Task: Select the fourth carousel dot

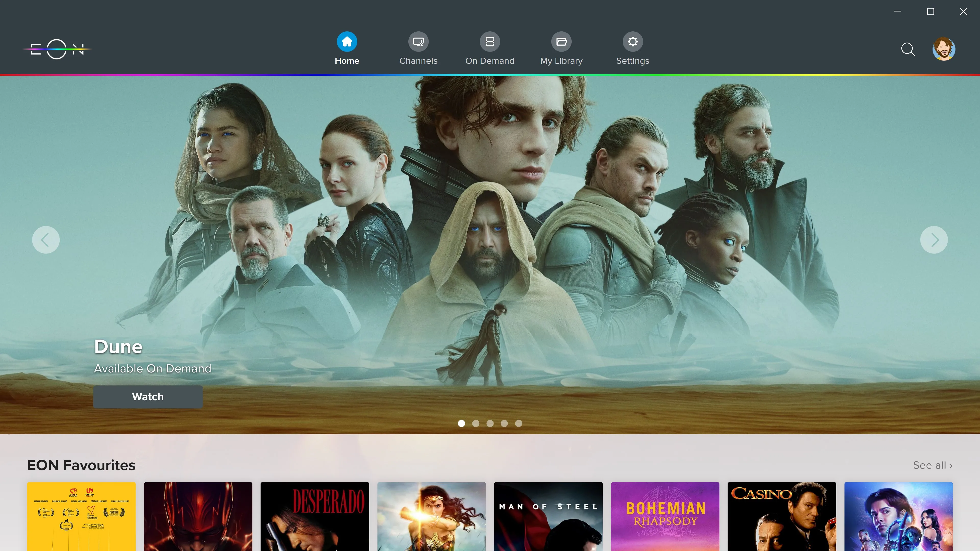Action: (x=504, y=423)
